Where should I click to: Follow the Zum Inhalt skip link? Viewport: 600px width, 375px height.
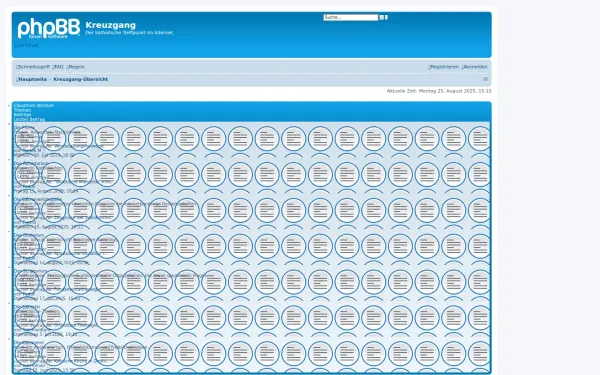(26, 46)
